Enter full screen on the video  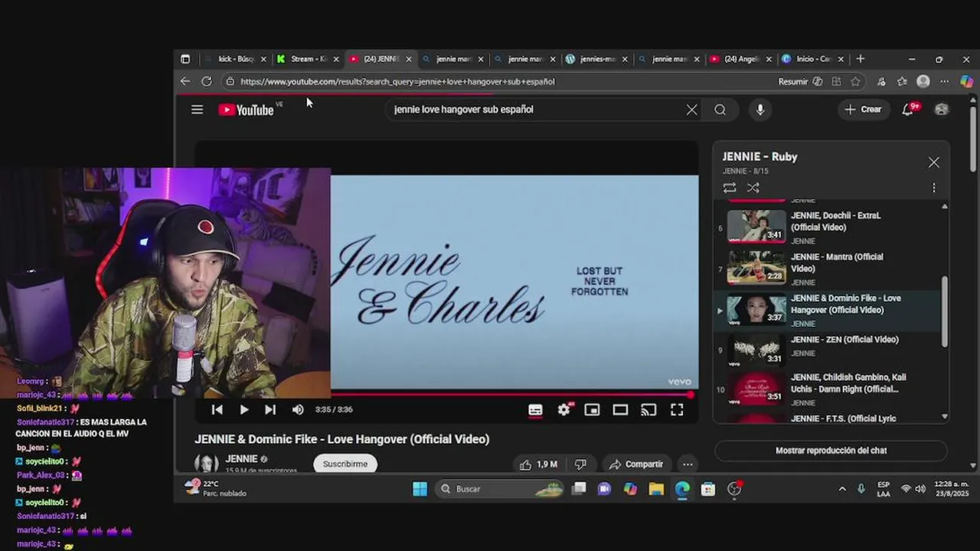click(677, 410)
